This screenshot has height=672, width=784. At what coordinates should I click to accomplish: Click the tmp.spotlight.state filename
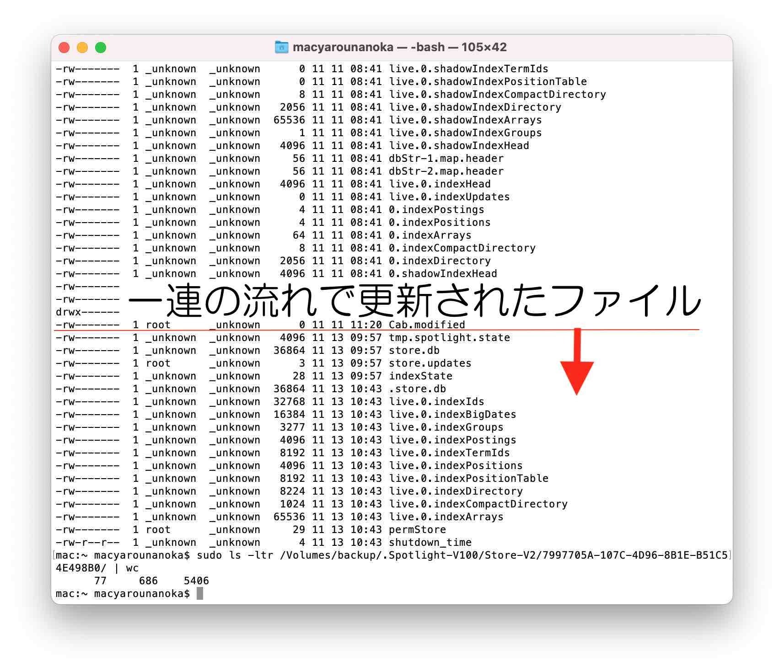[x=449, y=337]
